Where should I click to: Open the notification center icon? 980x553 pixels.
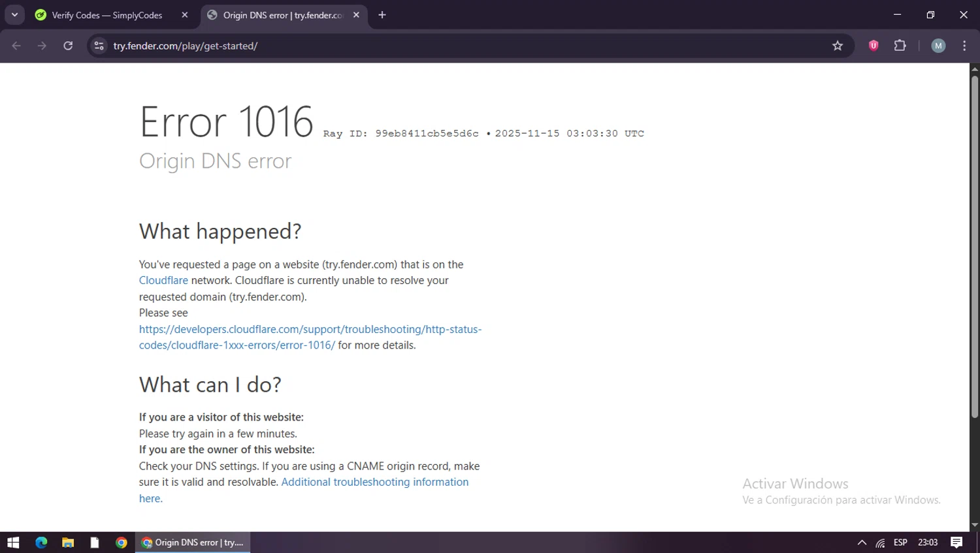pyautogui.click(x=956, y=543)
